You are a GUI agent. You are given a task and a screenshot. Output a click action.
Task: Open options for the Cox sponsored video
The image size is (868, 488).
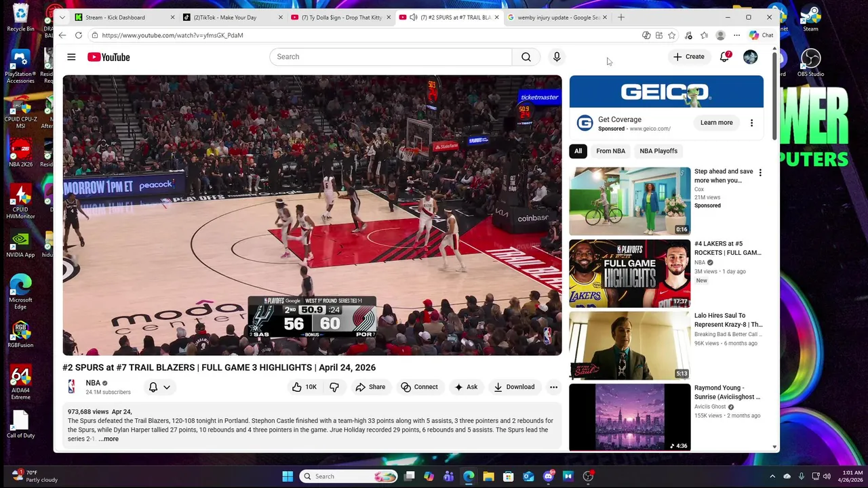[760, 173]
